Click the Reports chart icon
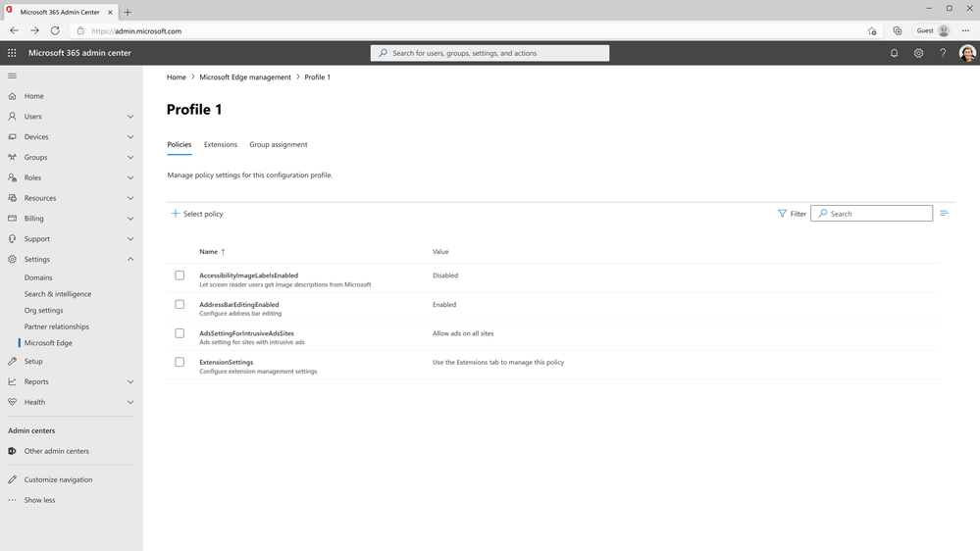This screenshot has height=551, width=980. (12, 381)
